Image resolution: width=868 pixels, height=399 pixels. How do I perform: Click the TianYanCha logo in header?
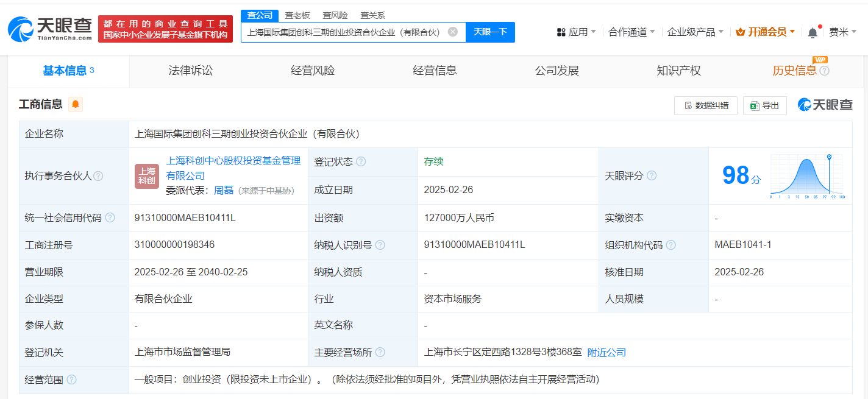pos(50,29)
